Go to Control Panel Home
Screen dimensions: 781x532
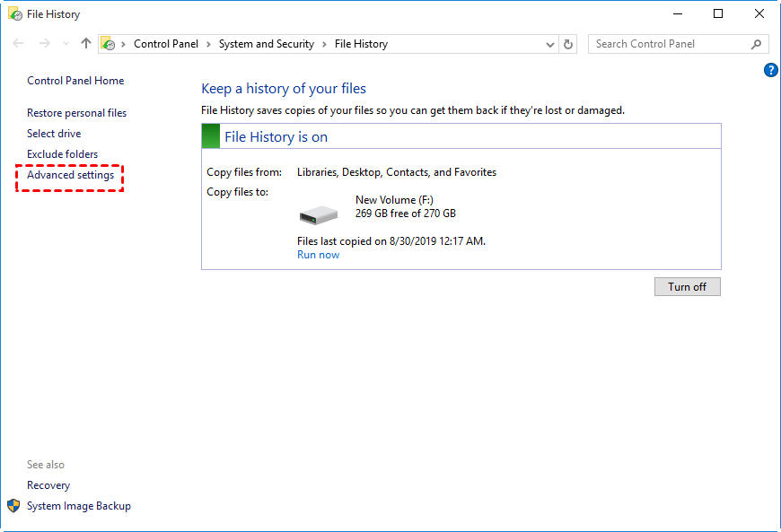tap(75, 81)
